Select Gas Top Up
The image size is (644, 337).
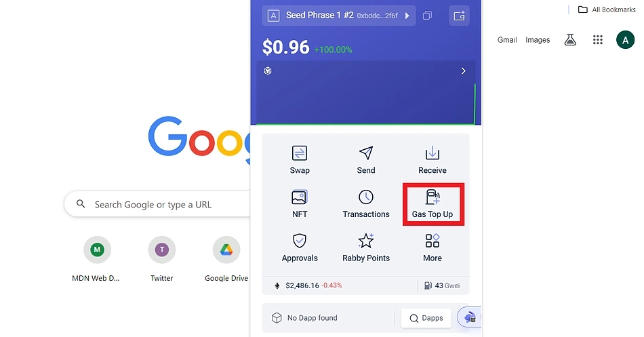click(x=432, y=204)
